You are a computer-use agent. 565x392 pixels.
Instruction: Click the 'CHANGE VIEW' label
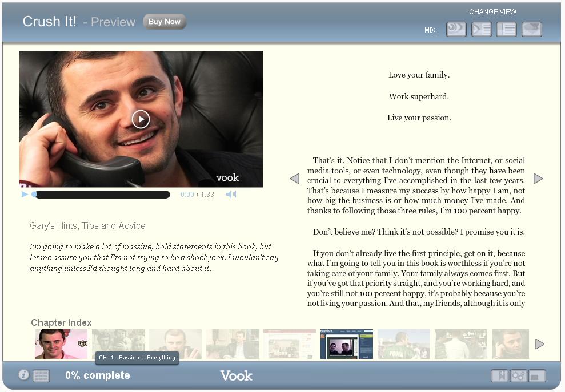pyautogui.click(x=492, y=12)
